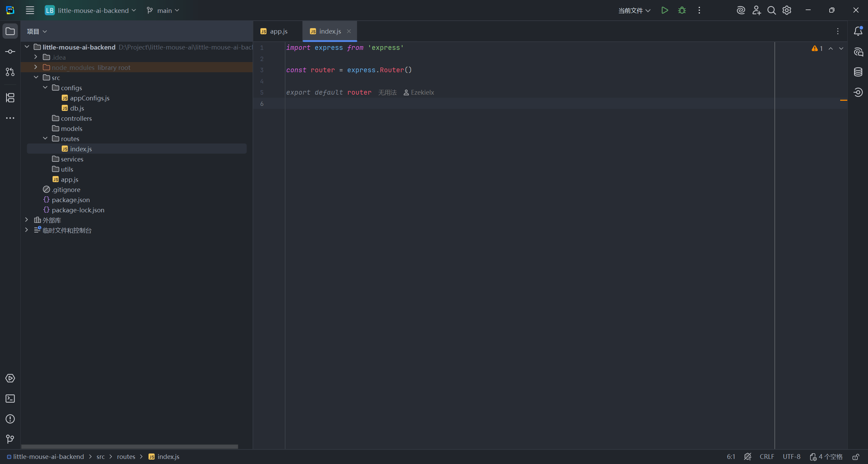Open the main branch dropdown
868x464 pixels.
pos(164,11)
